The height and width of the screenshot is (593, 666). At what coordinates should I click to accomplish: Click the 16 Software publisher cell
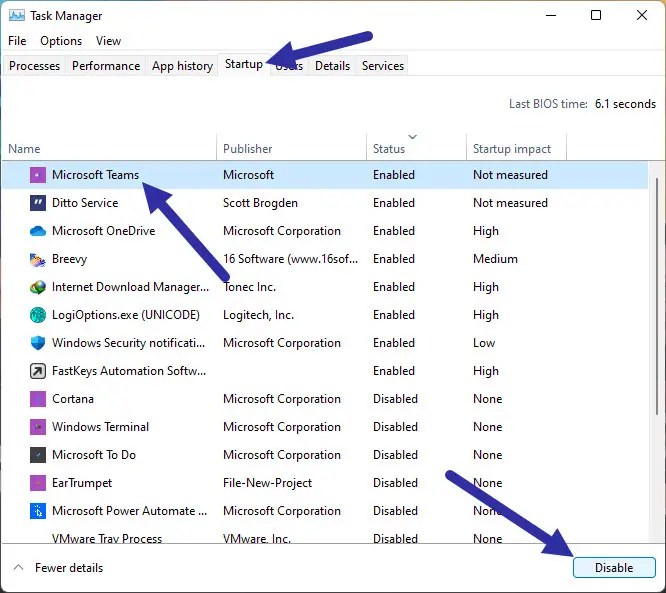point(291,259)
